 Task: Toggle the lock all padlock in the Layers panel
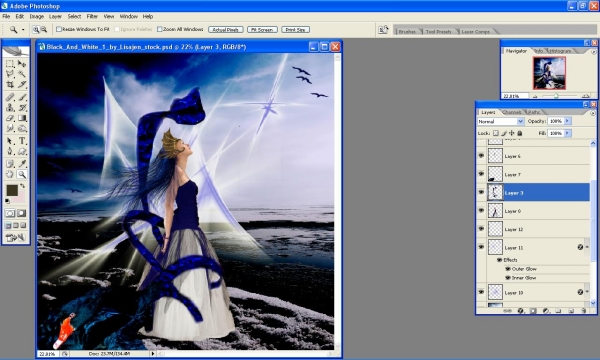(x=520, y=133)
